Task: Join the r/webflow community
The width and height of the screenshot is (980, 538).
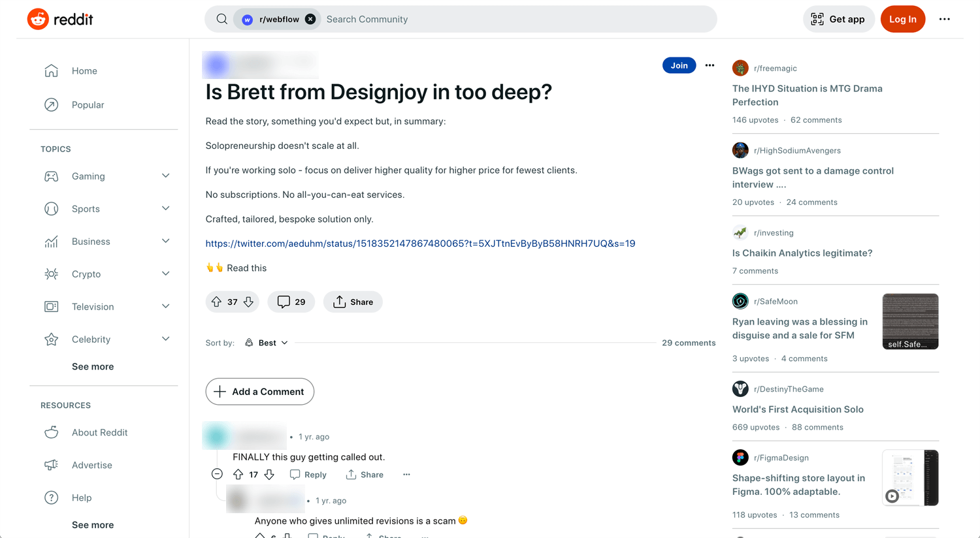Action: click(679, 65)
